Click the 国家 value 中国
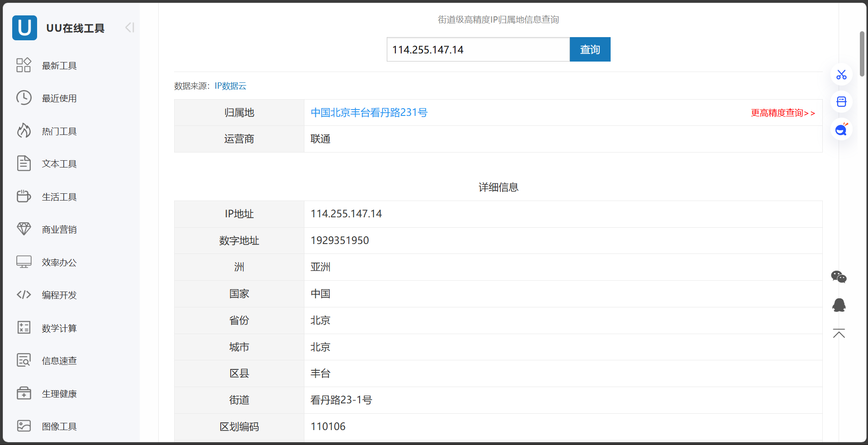868x445 pixels. pyautogui.click(x=320, y=294)
